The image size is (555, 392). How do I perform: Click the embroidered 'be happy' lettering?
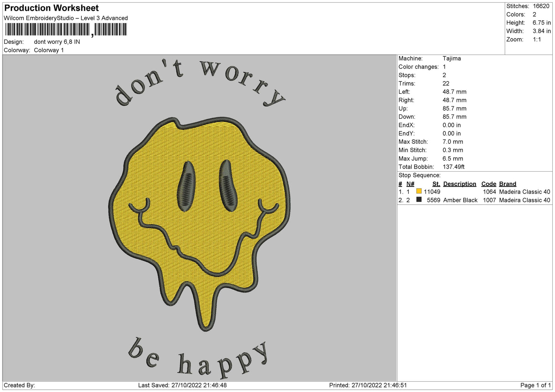click(x=198, y=359)
